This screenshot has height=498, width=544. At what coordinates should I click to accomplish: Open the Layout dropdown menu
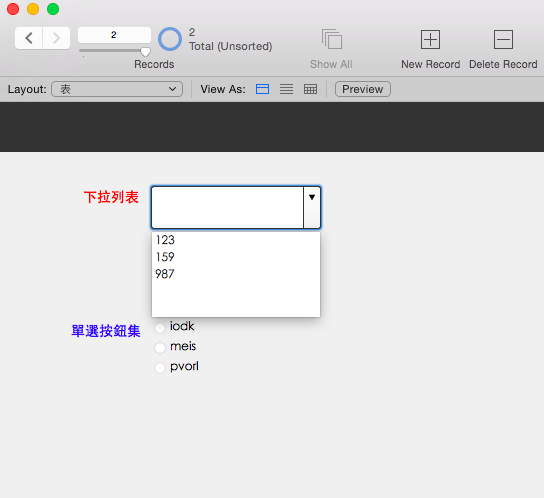tap(117, 89)
